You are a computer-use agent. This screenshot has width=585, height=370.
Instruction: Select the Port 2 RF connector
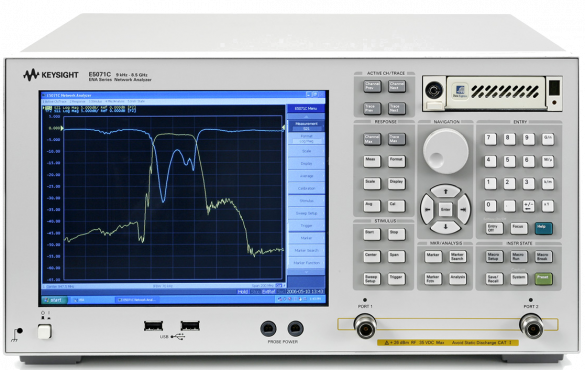tap(531, 326)
